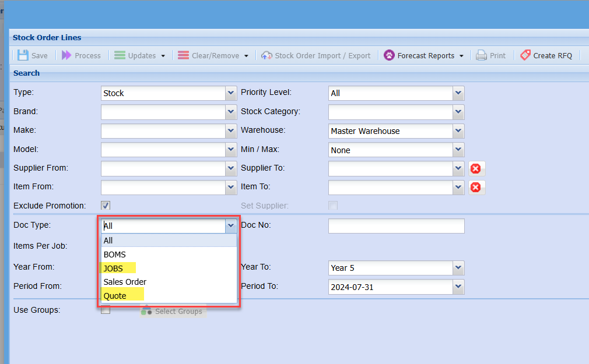Open the Brand dropdown arrow
The image size is (589, 364).
tap(230, 112)
